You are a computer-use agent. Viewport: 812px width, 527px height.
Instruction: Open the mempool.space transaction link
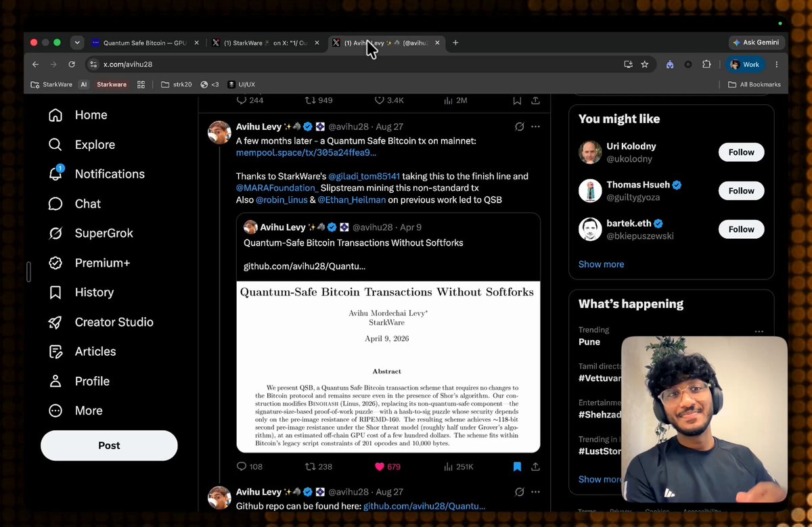click(306, 153)
